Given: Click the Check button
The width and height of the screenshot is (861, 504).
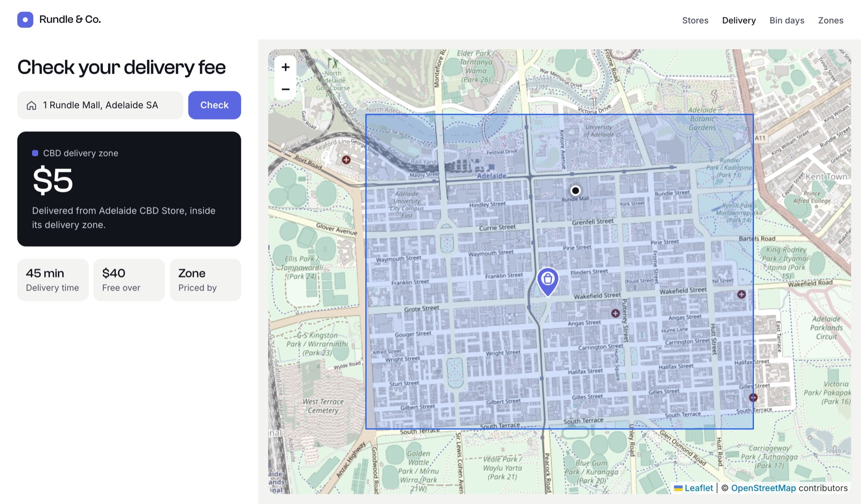Looking at the screenshot, I should click(x=214, y=105).
